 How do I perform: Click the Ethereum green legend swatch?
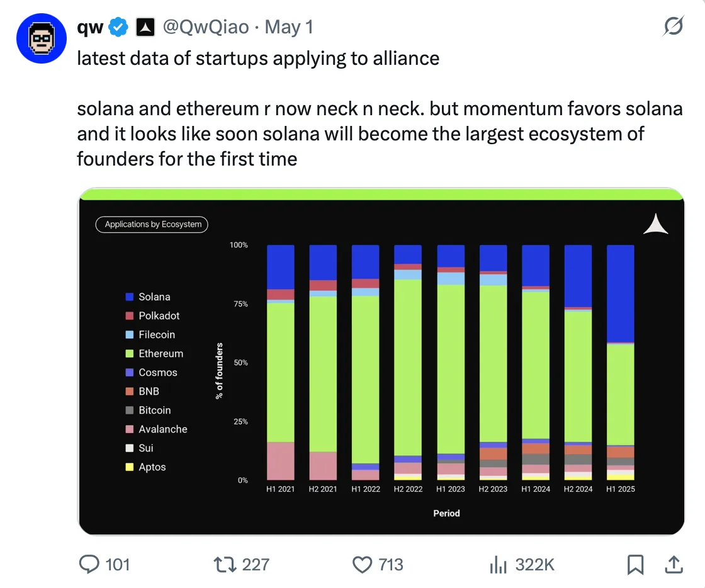pos(130,353)
